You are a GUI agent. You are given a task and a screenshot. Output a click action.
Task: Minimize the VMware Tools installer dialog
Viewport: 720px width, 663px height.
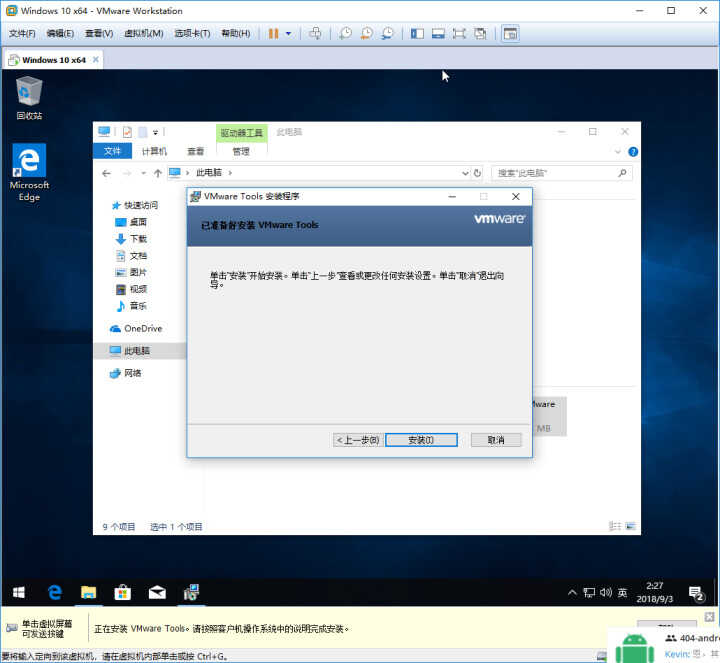click(x=452, y=197)
